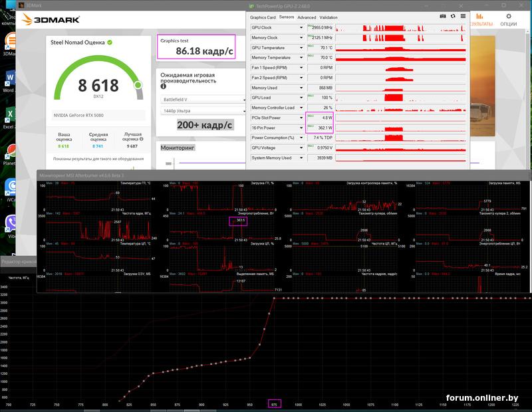
Task: Switch to the Graphics Card tab
Action: coord(262,17)
